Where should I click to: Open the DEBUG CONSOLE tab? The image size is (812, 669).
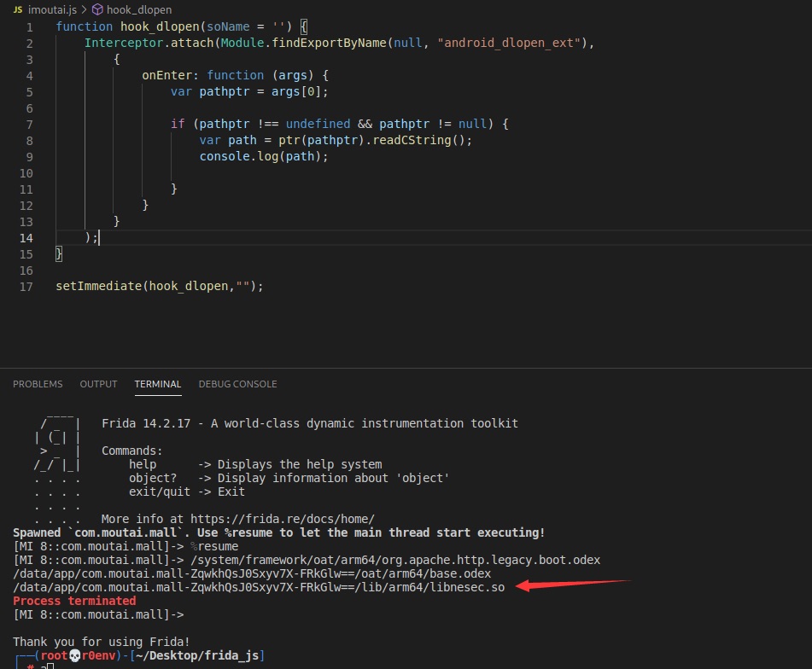pos(237,384)
